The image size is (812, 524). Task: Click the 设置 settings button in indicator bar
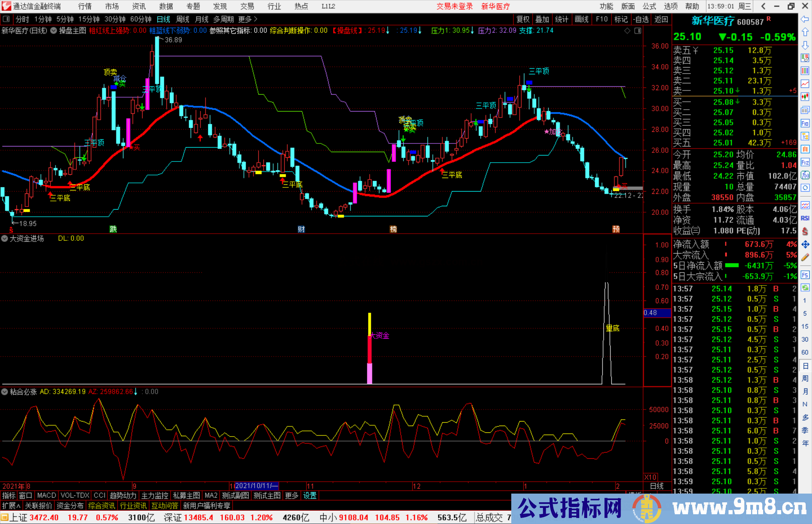click(x=310, y=495)
